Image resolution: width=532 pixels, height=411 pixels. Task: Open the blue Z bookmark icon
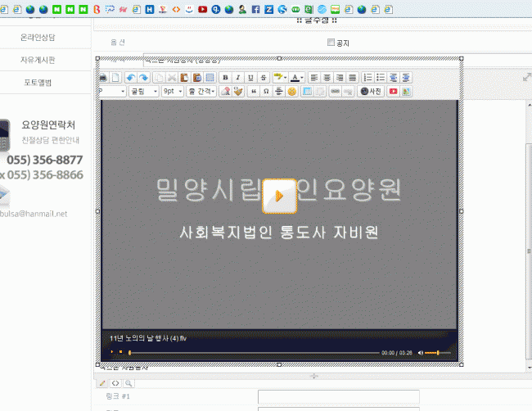[x=269, y=9]
